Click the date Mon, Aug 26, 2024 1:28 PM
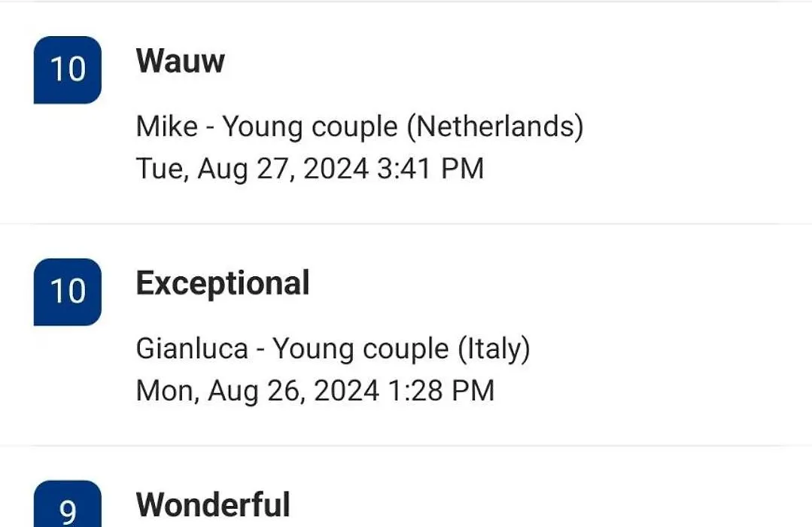The width and height of the screenshot is (812, 527). point(315,390)
